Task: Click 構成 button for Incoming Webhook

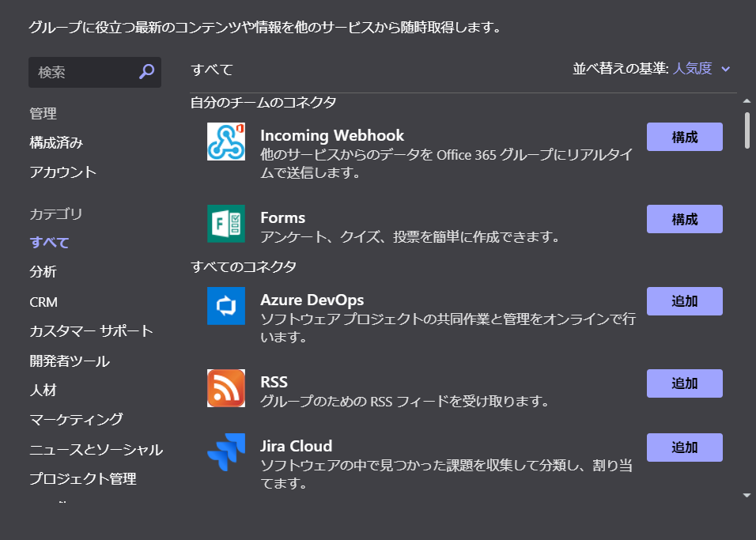Action: 685,136
